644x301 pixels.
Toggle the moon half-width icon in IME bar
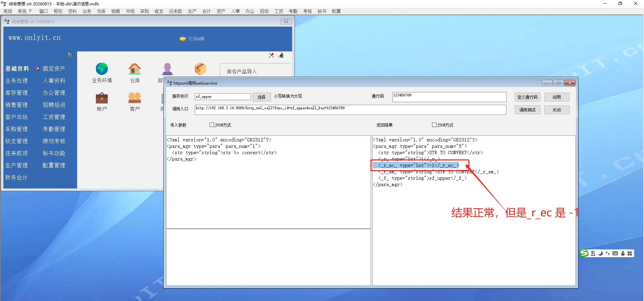[x=600, y=253]
